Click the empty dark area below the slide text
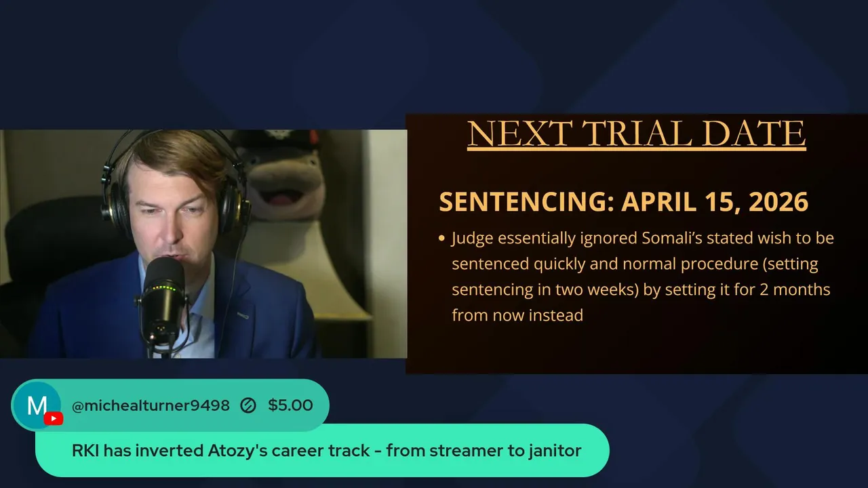 636,349
